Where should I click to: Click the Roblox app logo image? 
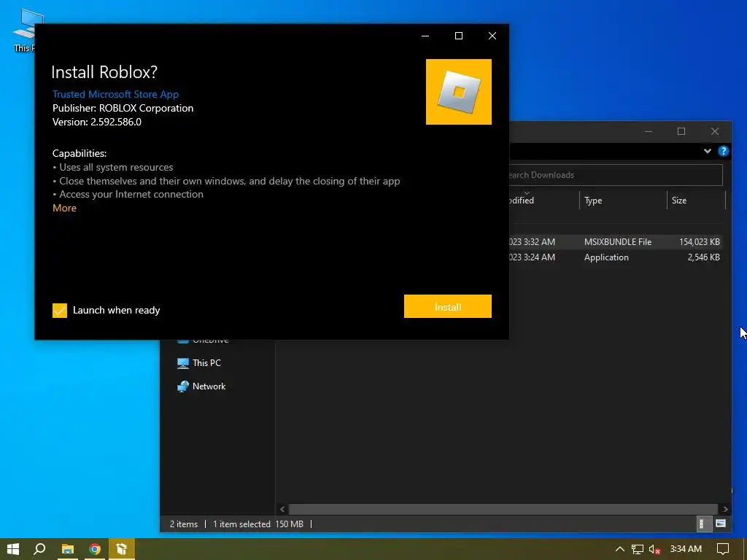click(458, 92)
